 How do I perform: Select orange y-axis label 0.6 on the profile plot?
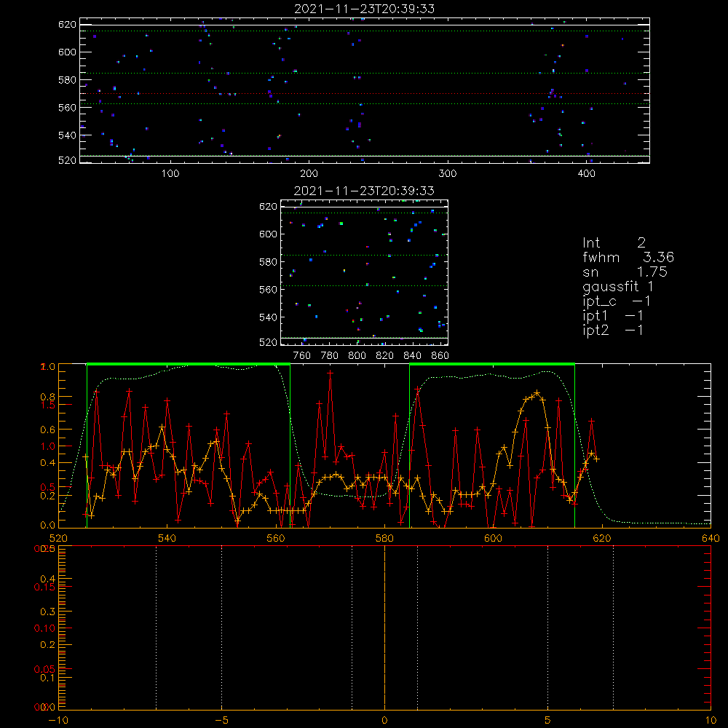[x=47, y=430]
